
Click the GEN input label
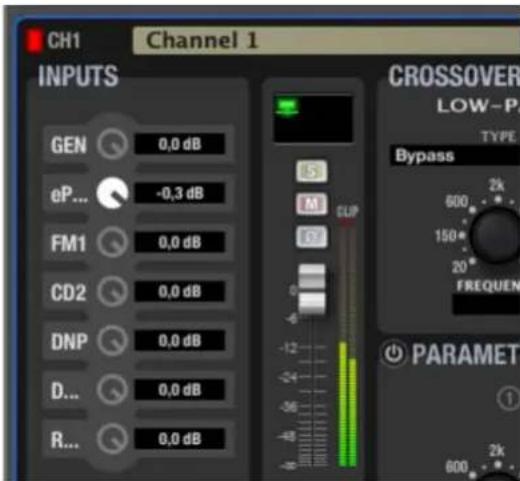(69, 145)
